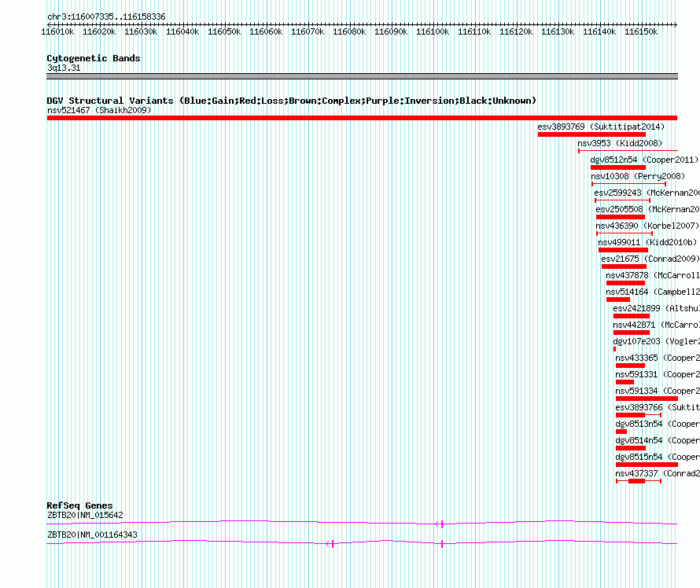Click the 116050k ruler tick label
700x588 pixels.
[x=224, y=32]
